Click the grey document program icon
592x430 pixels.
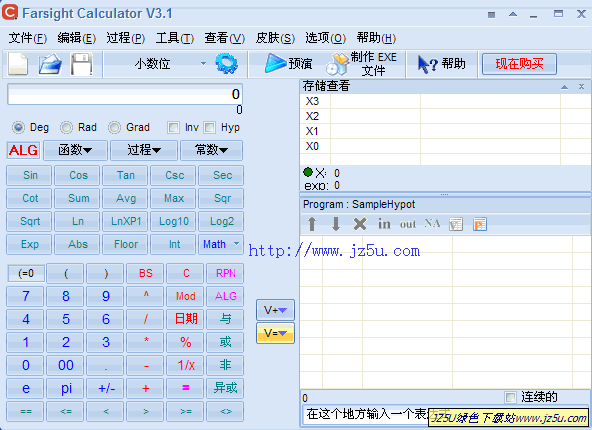(x=456, y=224)
